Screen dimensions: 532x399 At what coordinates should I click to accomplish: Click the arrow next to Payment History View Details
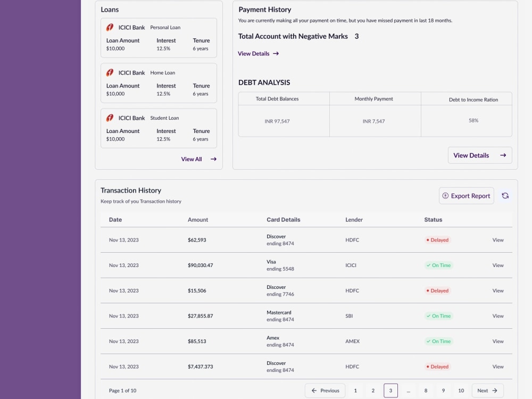coord(275,53)
